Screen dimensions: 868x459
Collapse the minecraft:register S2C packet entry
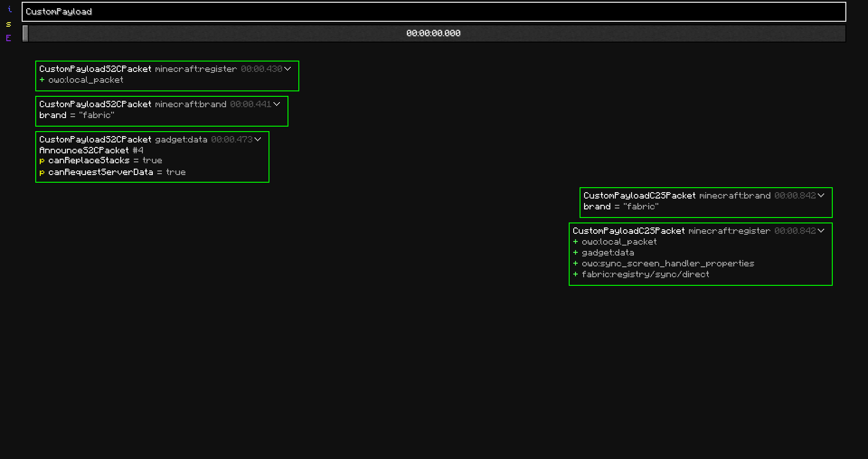pos(288,69)
